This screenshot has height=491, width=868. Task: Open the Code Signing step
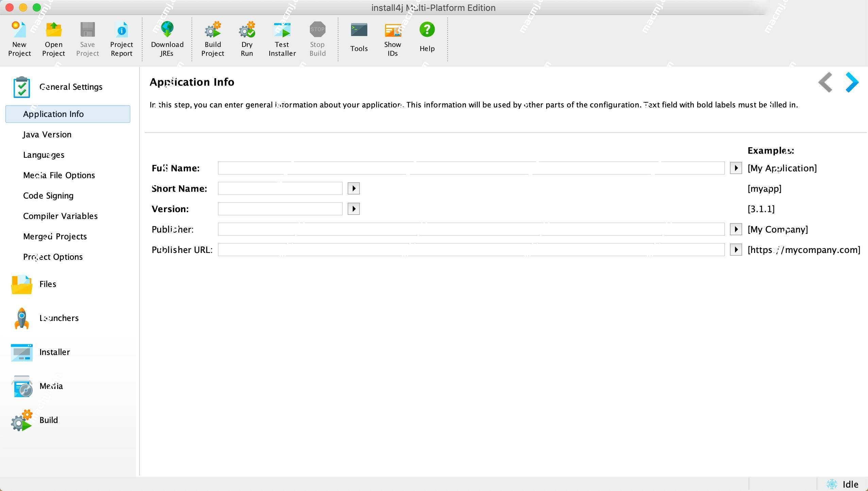[x=48, y=196]
